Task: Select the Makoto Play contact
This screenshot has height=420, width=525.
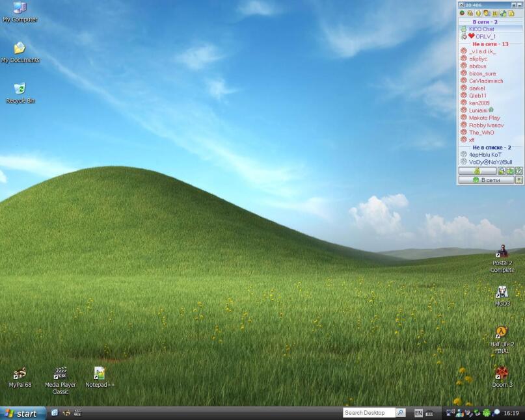Action: [x=490, y=118]
